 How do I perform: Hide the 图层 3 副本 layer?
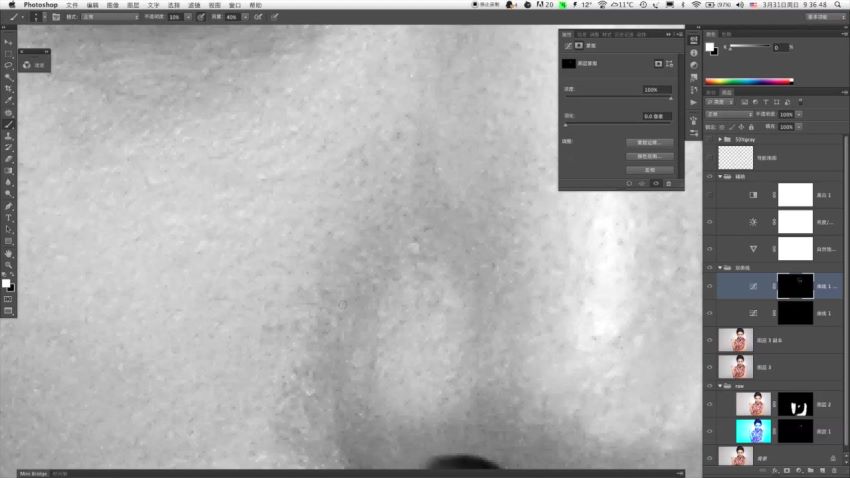pos(710,340)
